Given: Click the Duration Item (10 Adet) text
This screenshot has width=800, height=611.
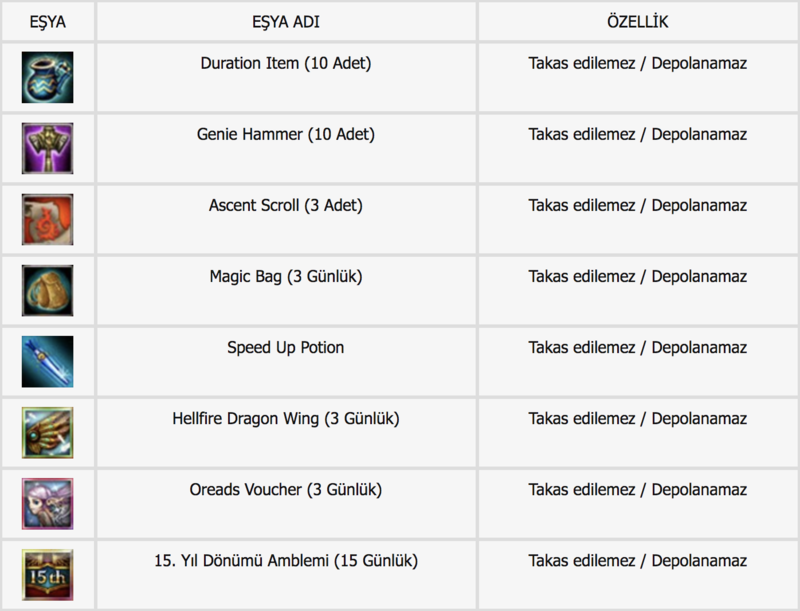Looking at the screenshot, I should (x=286, y=63).
